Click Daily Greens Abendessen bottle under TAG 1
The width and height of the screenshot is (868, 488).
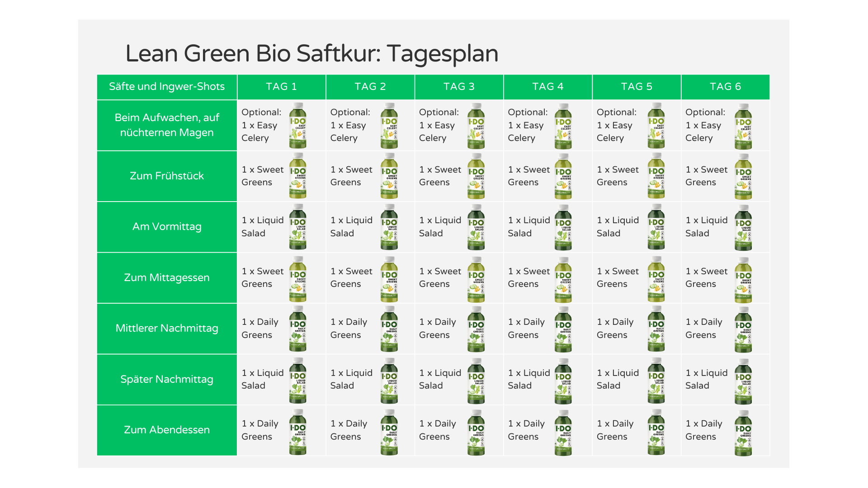[298, 432]
